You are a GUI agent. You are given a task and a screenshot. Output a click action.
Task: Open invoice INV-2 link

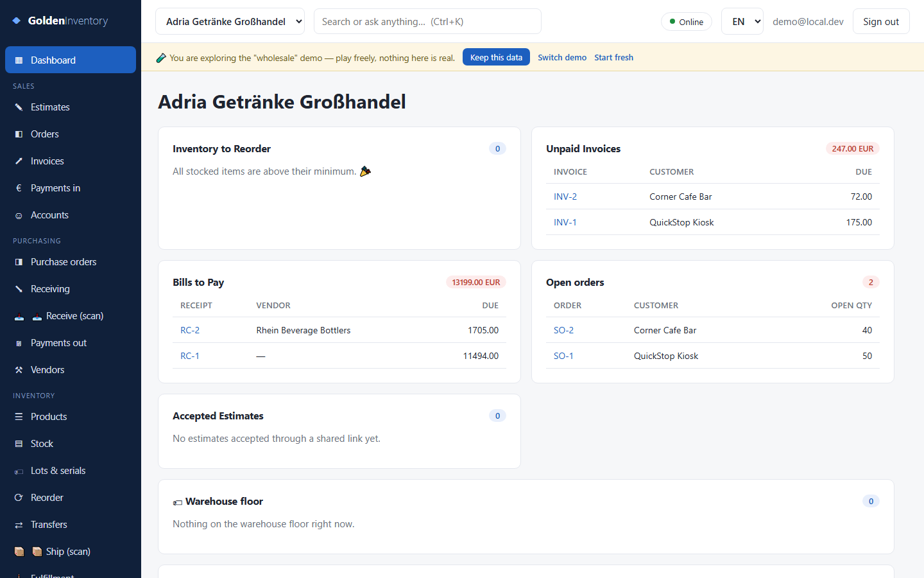click(x=565, y=197)
